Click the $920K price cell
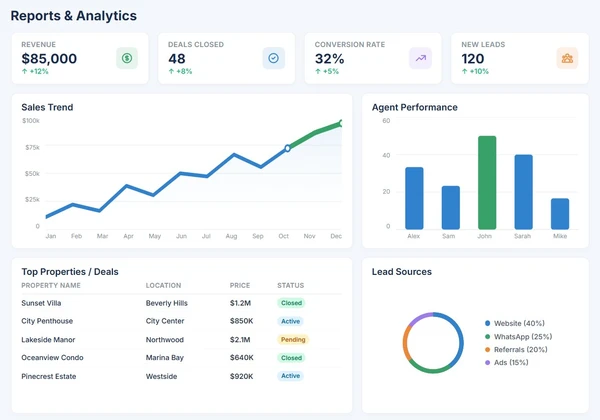This screenshot has height=420, width=600. click(241, 376)
